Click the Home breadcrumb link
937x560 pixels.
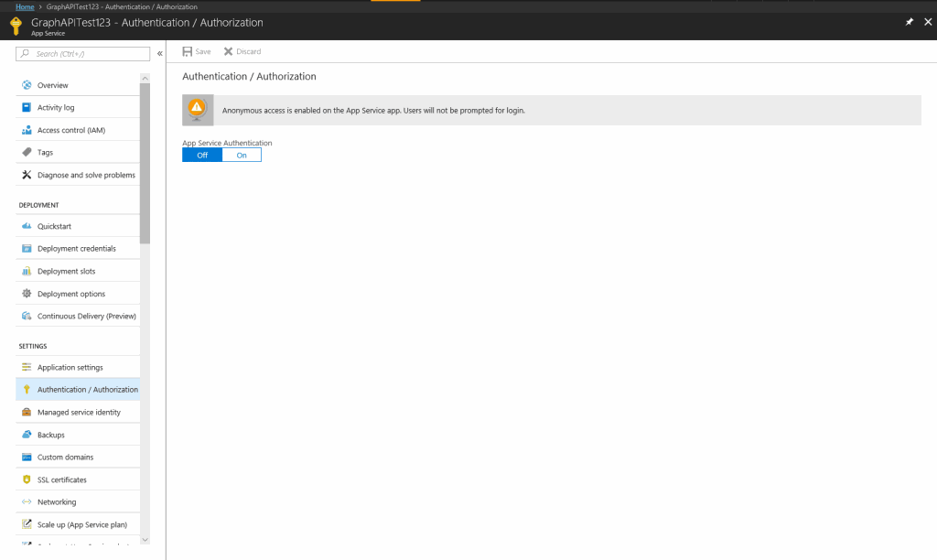[25, 6]
